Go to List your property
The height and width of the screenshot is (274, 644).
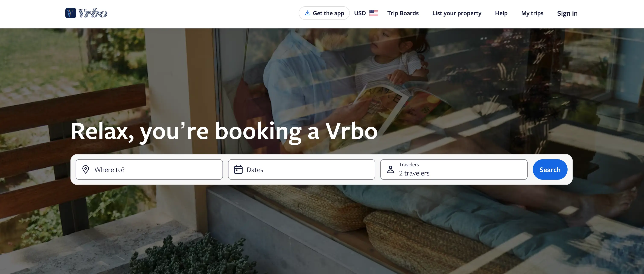pyautogui.click(x=457, y=13)
